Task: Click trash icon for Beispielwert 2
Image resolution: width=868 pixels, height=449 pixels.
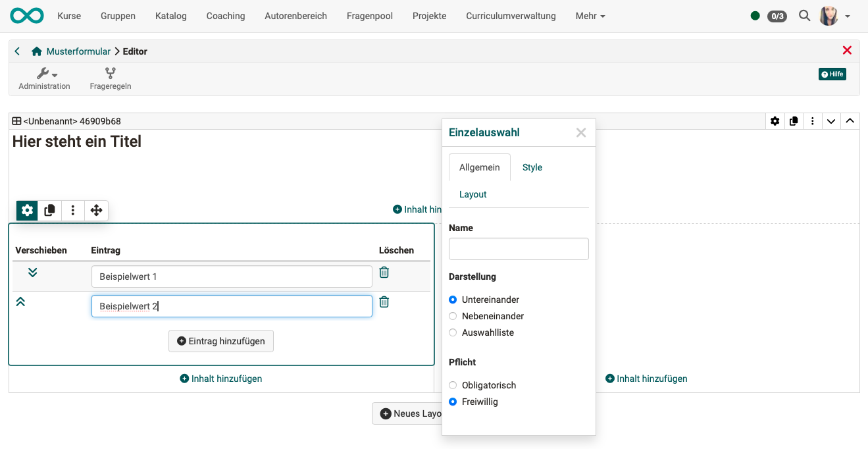Action: click(384, 302)
